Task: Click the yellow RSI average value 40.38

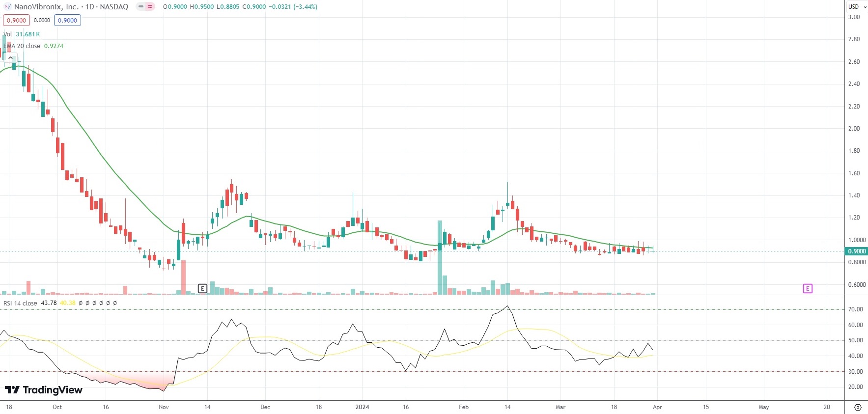Action: (68, 303)
